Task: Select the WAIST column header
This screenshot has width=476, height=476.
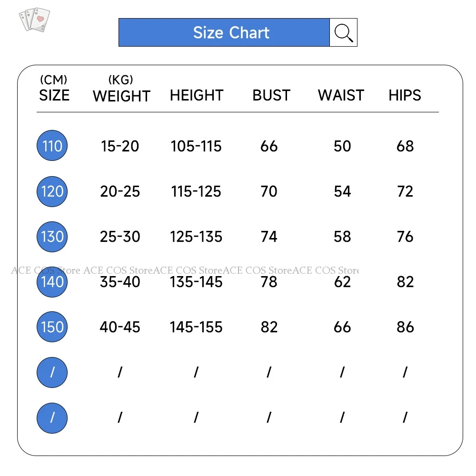Action: pos(341,95)
